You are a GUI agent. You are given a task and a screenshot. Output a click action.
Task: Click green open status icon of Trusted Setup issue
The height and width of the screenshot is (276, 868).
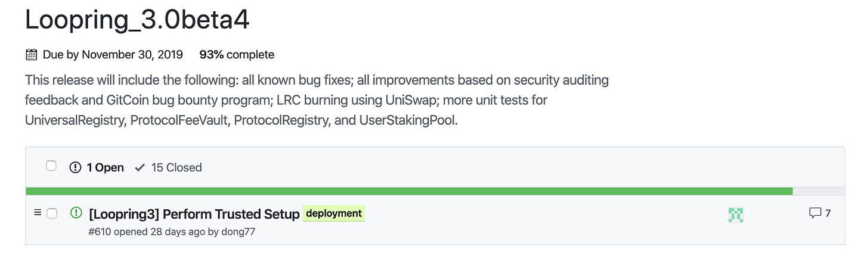[76, 212]
